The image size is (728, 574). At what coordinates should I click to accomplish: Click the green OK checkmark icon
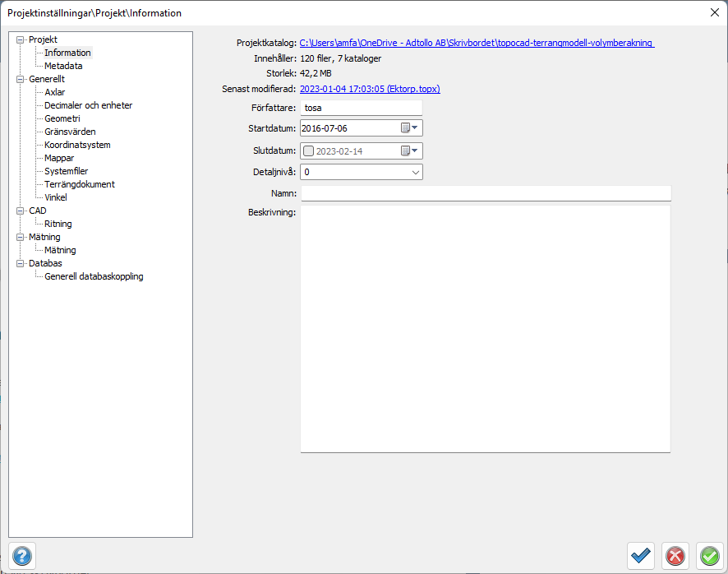tap(709, 556)
